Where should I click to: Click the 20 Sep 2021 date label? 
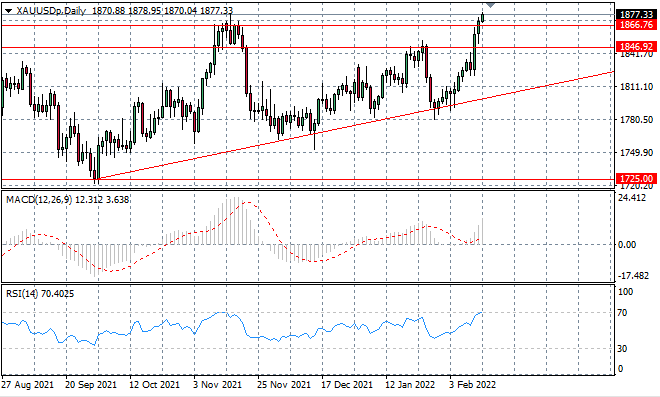pyautogui.click(x=91, y=384)
